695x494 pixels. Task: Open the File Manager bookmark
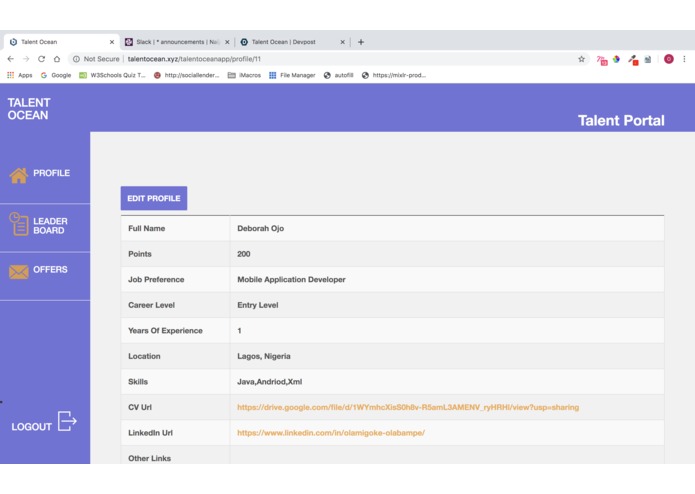(292, 75)
